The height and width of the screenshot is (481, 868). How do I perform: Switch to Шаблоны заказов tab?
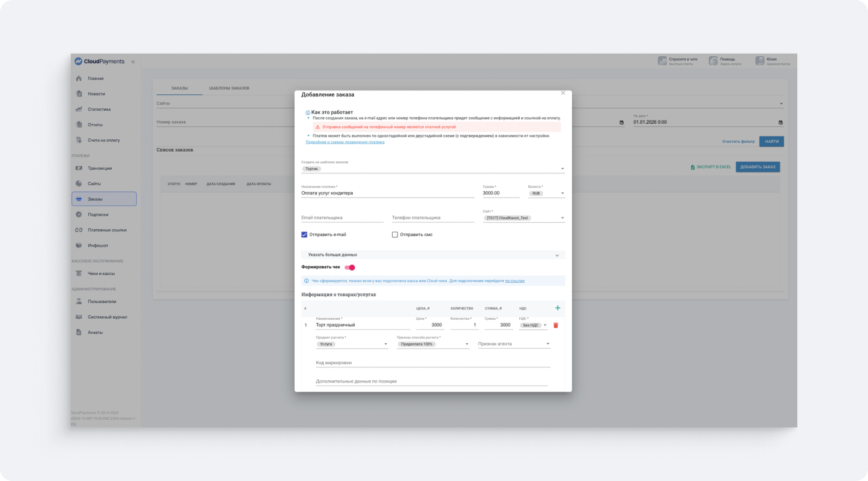[x=229, y=88]
